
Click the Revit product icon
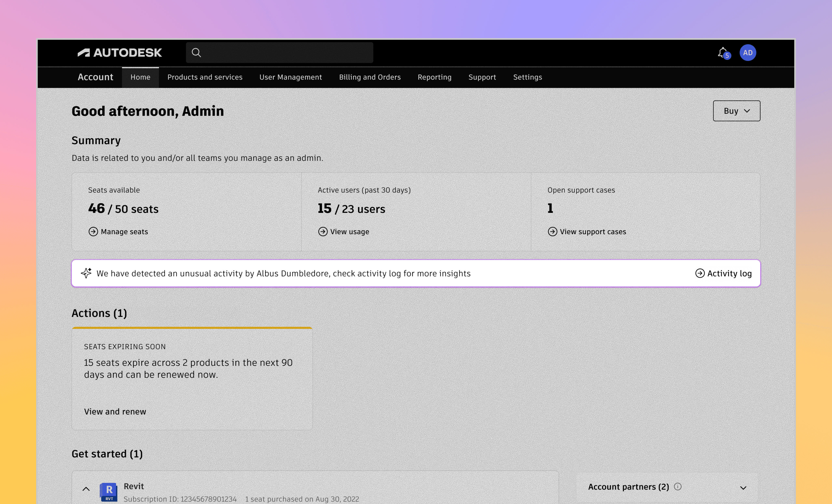[x=109, y=491]
